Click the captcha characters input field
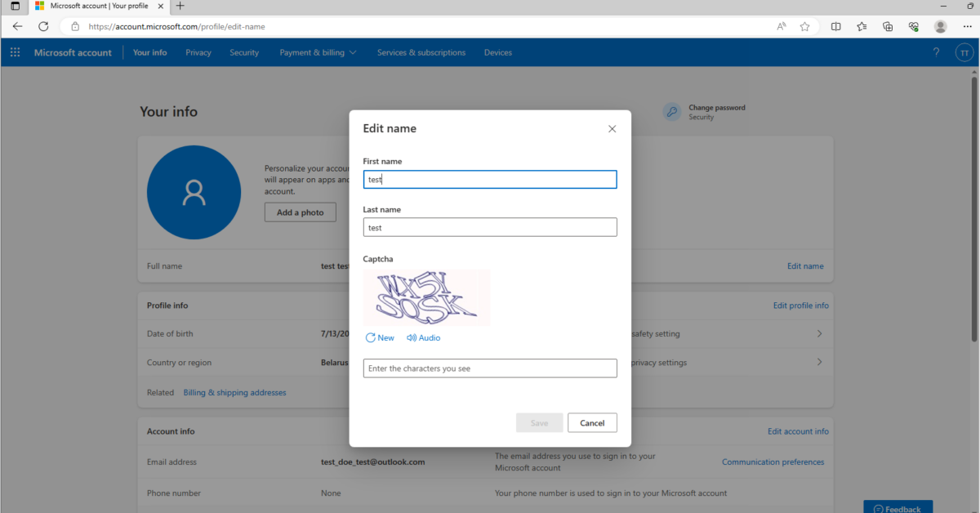 point(490,368)
